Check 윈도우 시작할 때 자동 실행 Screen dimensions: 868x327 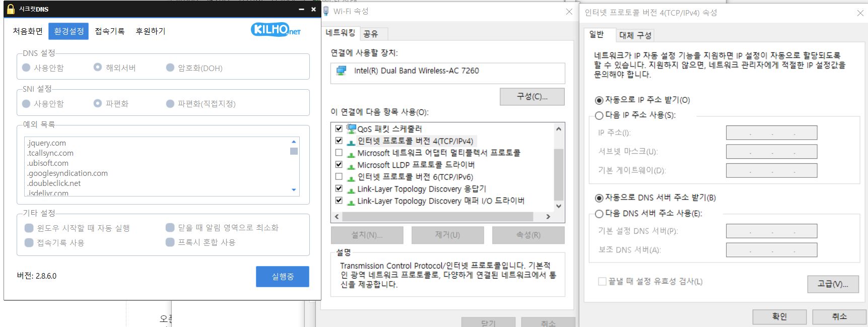click(x=29, y=228)
